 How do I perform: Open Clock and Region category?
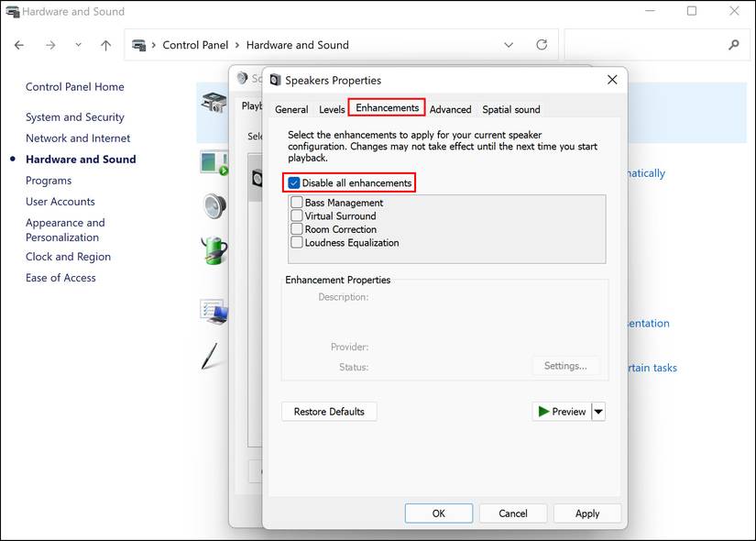pyautogui.click(x=68, y=257)
